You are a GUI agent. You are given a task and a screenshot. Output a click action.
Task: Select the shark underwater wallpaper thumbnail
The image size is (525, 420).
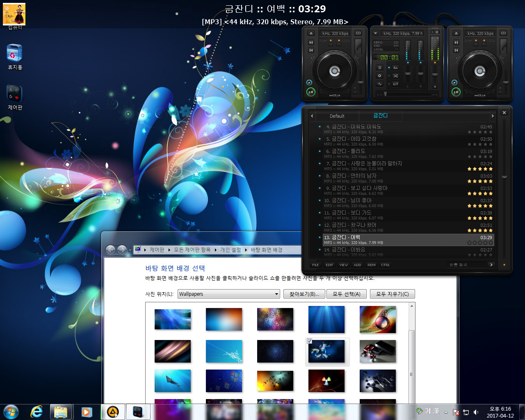(x=173, y=381)
